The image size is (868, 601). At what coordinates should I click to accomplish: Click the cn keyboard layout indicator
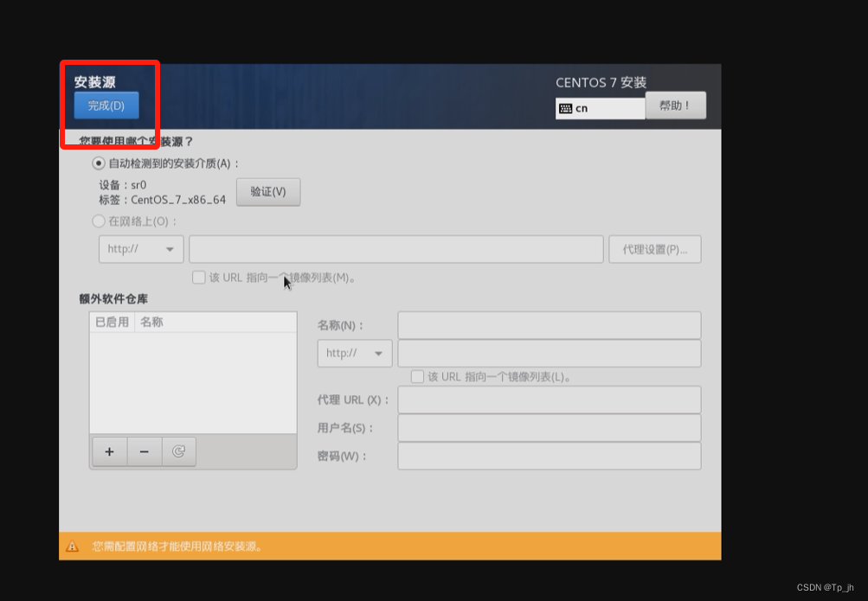coord(600,108)
